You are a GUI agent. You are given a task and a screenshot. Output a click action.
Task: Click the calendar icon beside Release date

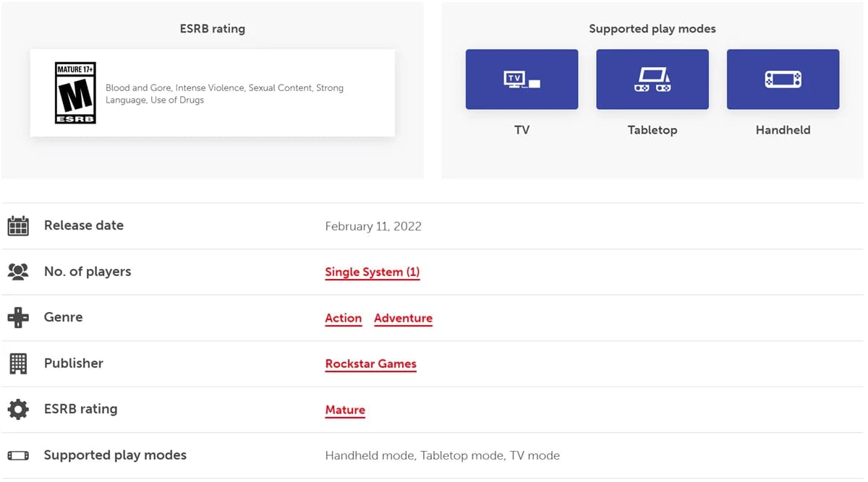click(18, 226)
